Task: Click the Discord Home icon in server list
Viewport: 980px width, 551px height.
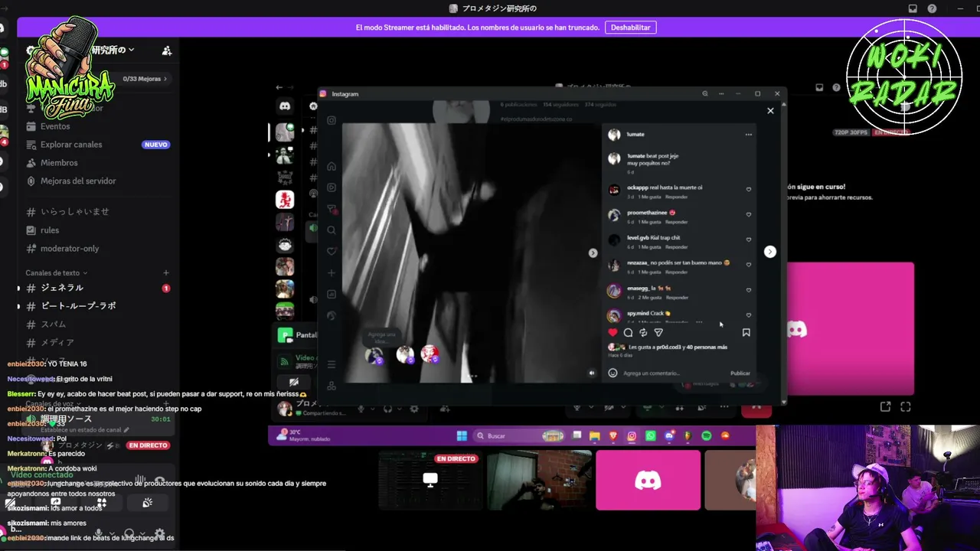Action: (285, 106)
